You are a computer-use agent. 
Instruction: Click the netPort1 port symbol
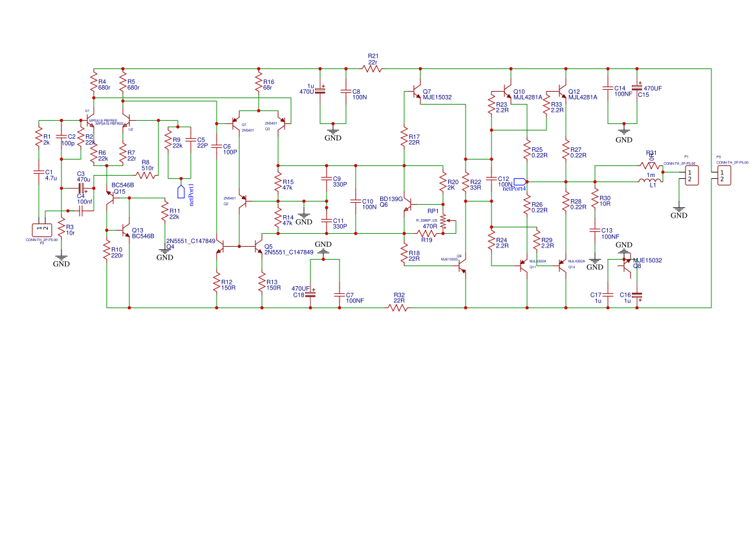click(x=181, y=191)
